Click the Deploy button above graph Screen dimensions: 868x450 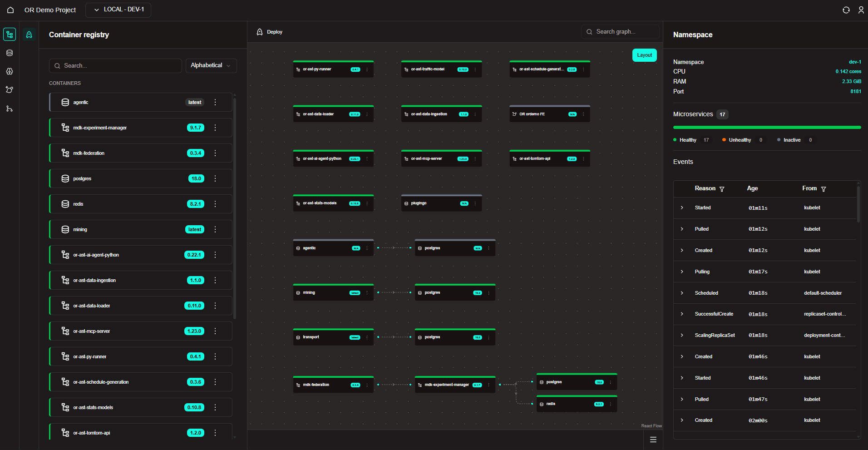tap(270, 32)
